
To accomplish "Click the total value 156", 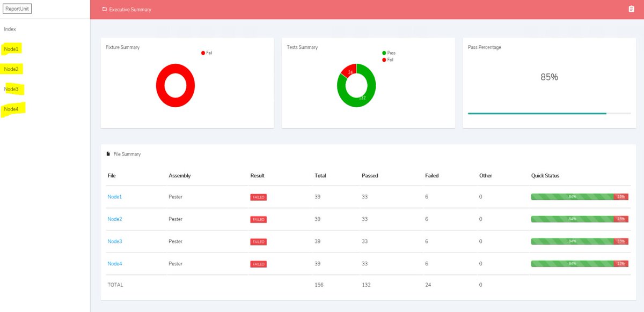I will coord(319,285).
